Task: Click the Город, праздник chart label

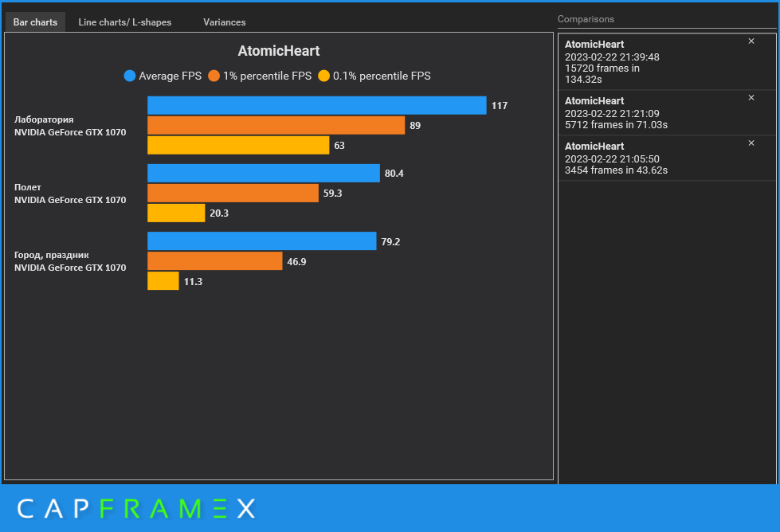Action: click(51, 255)
